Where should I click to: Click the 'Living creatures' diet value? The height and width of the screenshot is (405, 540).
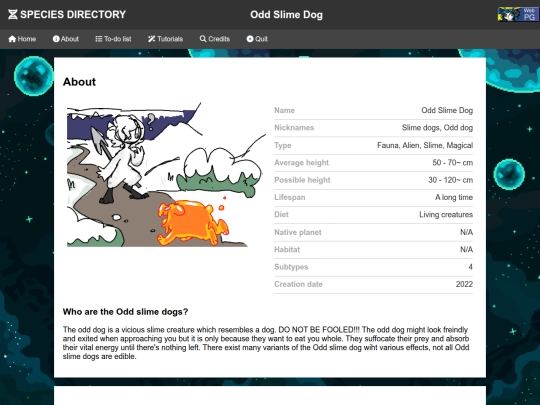[446, 215]
